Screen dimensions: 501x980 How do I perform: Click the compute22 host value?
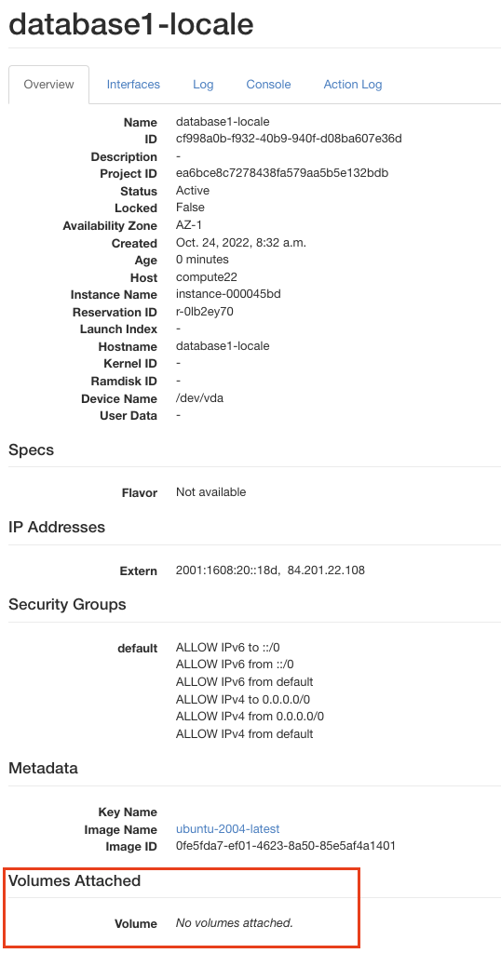(207, 276)
